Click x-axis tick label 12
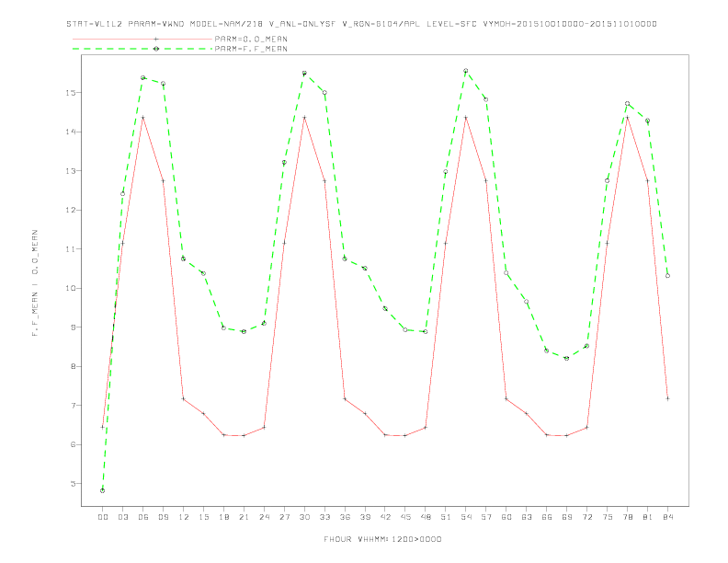Screen dimensions: 728x563 (x=184, y=517)
